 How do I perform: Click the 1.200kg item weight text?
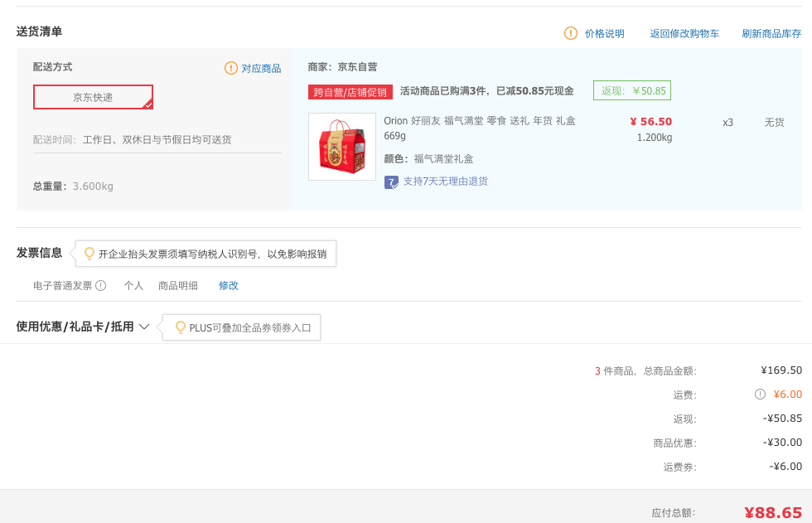[x=655, y=138]
